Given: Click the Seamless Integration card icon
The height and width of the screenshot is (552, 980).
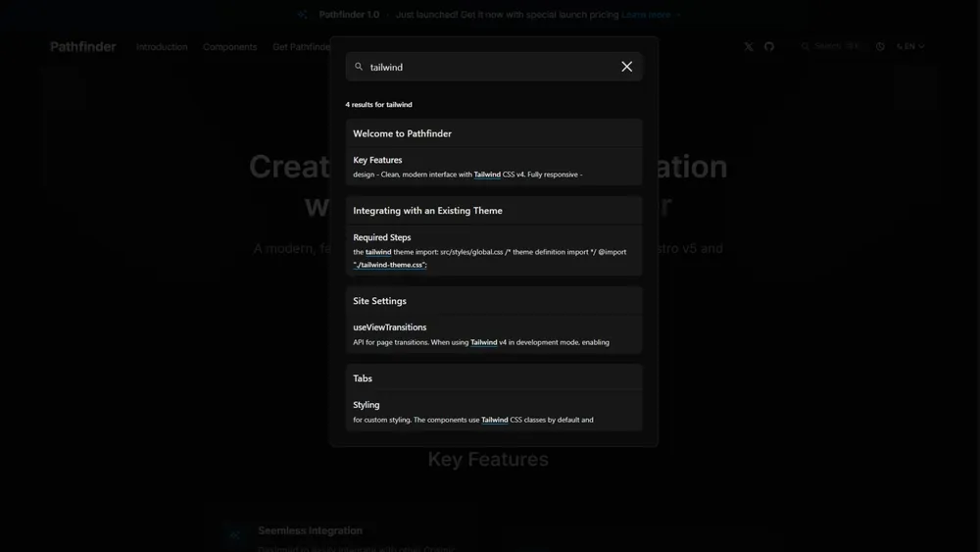Looking at the screenshot, I should [235, 535].
